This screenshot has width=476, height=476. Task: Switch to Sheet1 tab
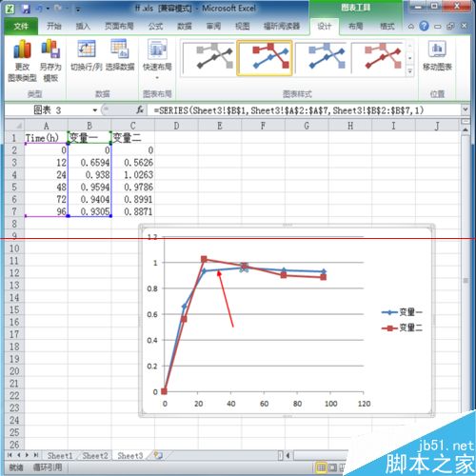pos(60,456)
